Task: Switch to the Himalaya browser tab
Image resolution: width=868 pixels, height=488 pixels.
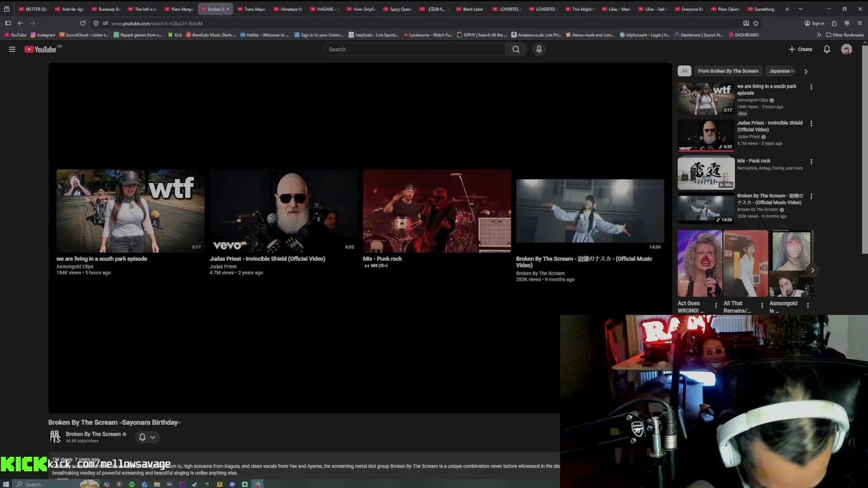Action: 288,9
